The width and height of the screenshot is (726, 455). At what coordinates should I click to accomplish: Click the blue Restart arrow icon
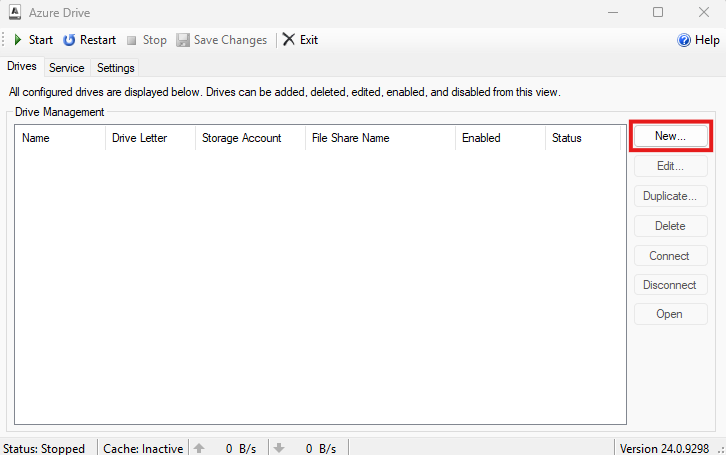click(69, 40)
